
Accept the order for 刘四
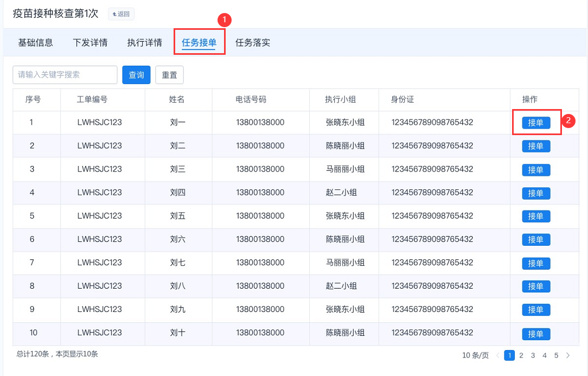point(536,193)
